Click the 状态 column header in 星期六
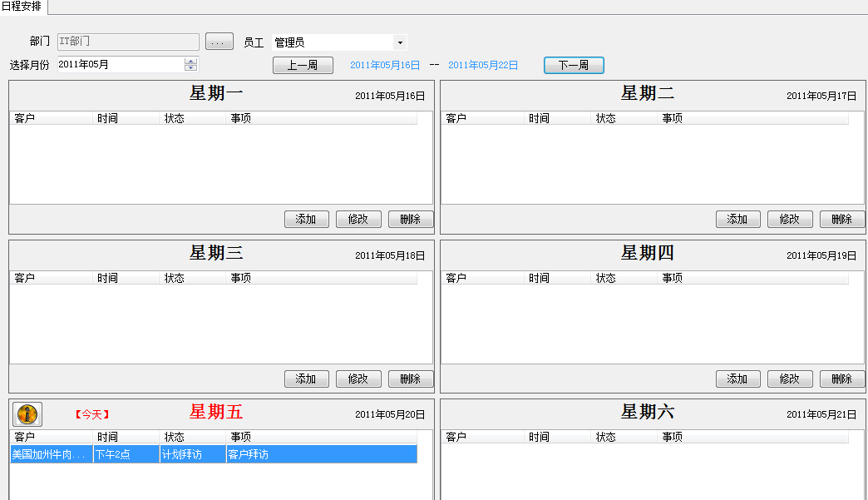Image resolution: width=868 pixels, height=500 pixels. click(624, 437)
